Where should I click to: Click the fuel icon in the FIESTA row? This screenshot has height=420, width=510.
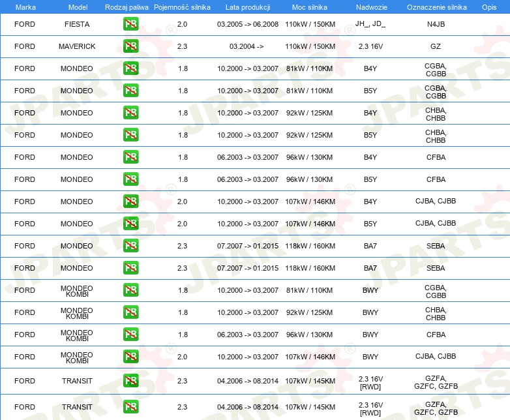(x=130, y=24)
